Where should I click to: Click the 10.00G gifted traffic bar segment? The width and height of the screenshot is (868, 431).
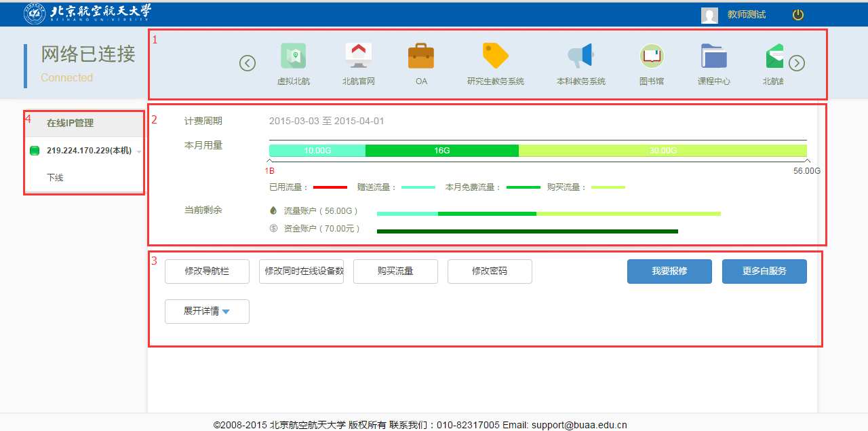click(x=317, y=151)
